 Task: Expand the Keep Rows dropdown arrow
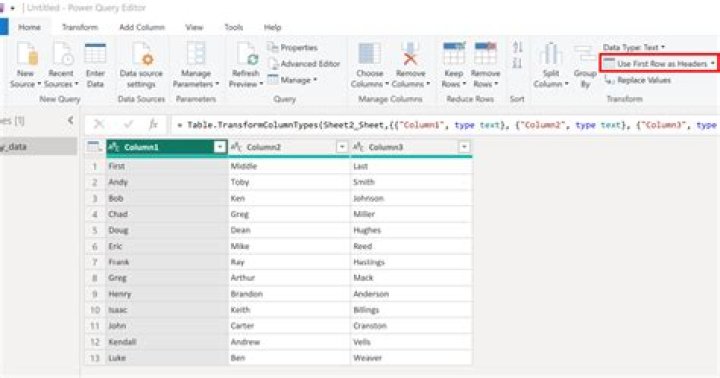[x=464, y=84]
